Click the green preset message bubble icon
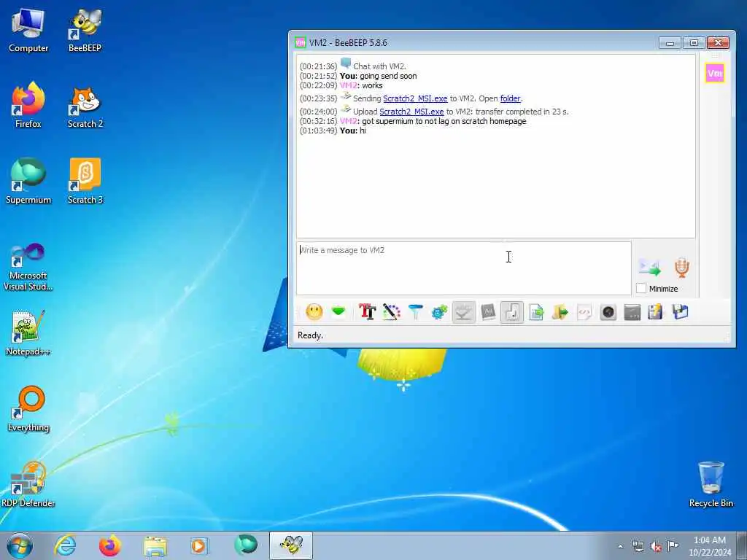The width and height of the screenshot is (747, 560). pyautogui.click(x=338, y=312)
